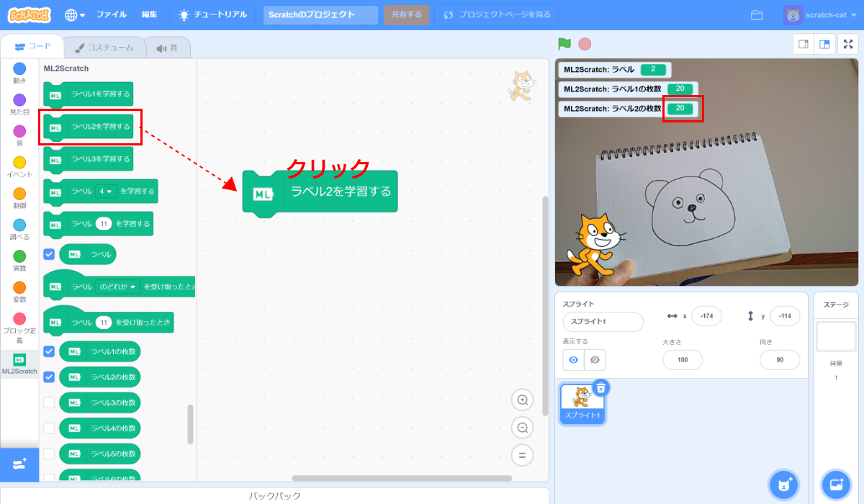Click the green flag to run the project
Image resolution: width=864 pixels, height=504 pixels.
563,43
